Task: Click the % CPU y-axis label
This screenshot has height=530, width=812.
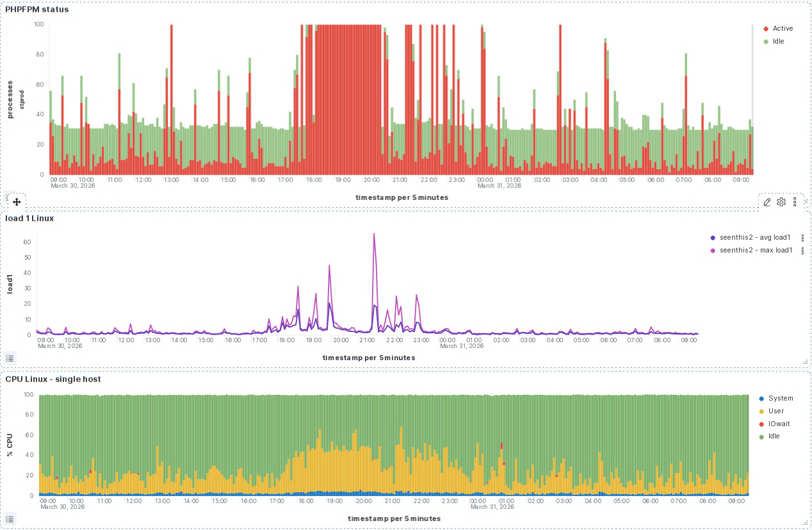Action: (10, 445)
